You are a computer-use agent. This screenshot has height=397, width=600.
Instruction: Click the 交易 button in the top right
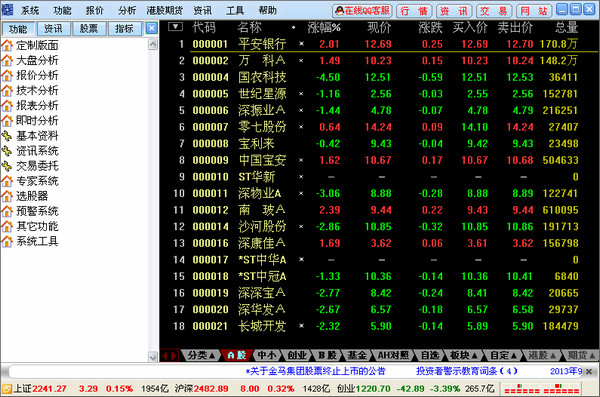(494, 11)
